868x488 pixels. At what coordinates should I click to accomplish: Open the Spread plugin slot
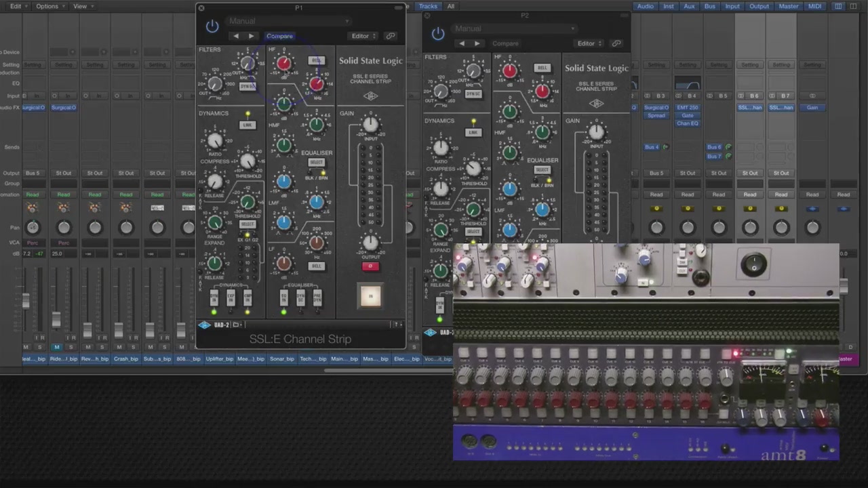pyautogui.click(x=656, y=116)
